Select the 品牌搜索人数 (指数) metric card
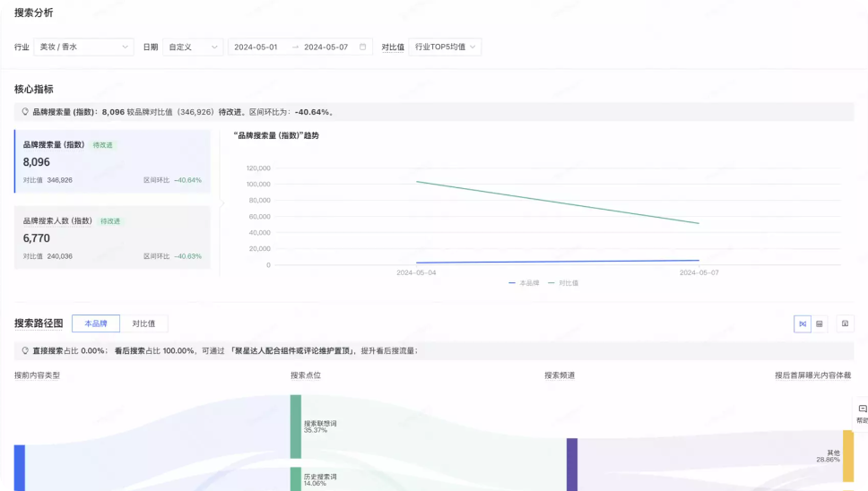 (x=112, y=237)
